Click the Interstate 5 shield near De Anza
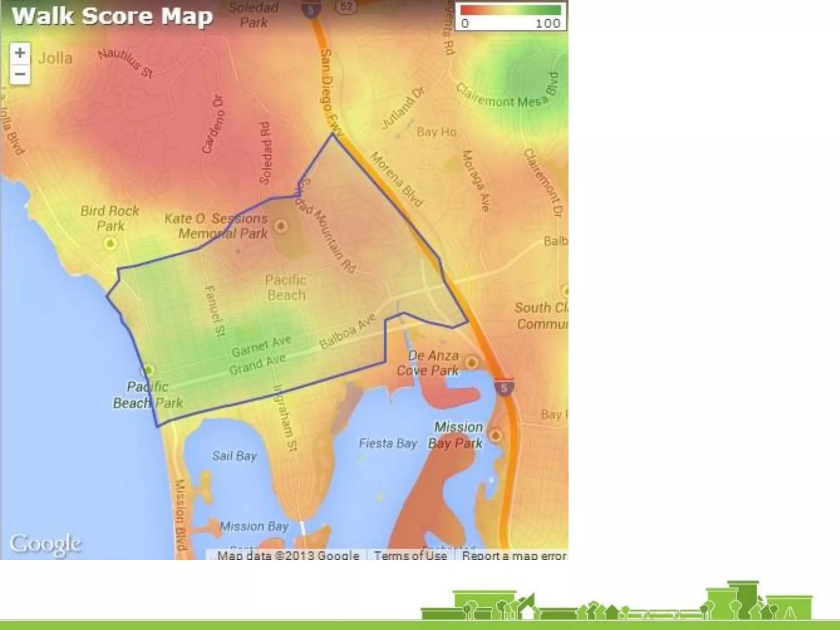 (x=504, y=387)
